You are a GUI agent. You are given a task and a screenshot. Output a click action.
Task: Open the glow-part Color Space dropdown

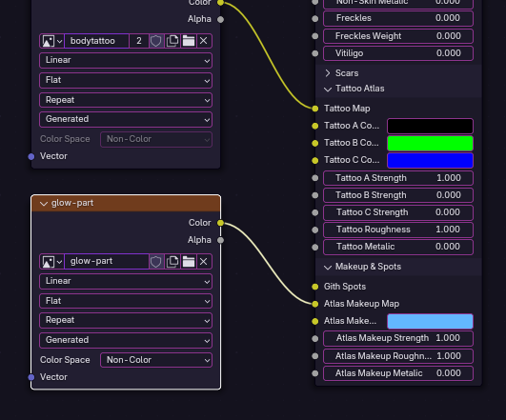(156, 360)
